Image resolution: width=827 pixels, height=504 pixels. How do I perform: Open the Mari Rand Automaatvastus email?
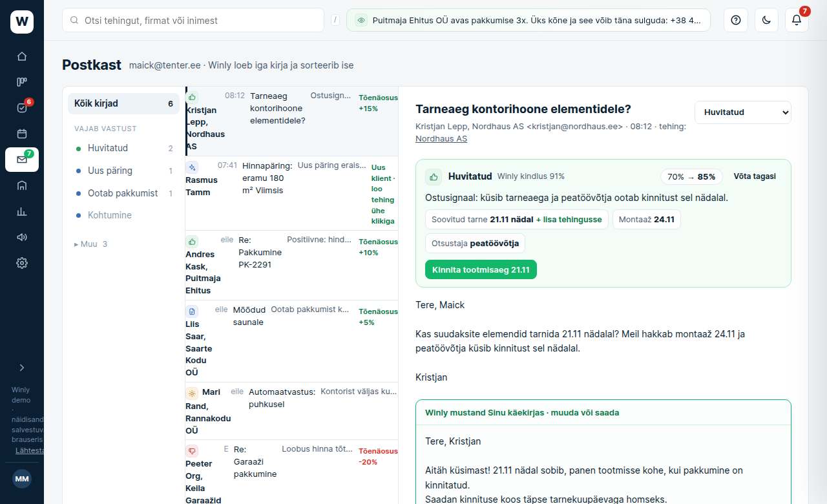click(x=292, y=411)
